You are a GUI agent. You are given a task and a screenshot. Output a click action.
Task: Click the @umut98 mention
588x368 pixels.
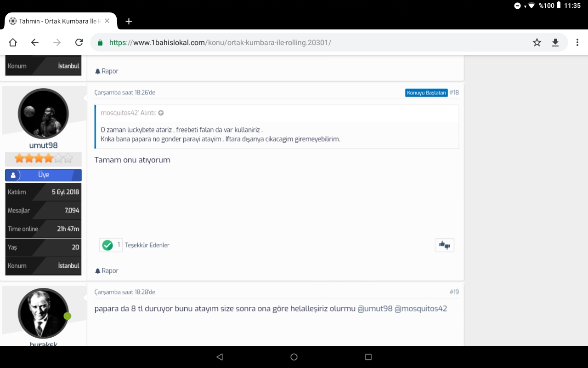click(375, 309)
